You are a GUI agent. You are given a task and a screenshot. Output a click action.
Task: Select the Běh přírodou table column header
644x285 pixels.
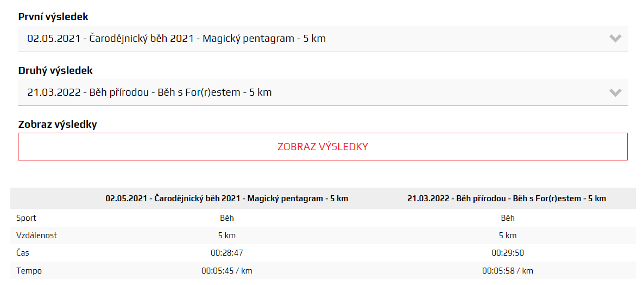(507, 199)
